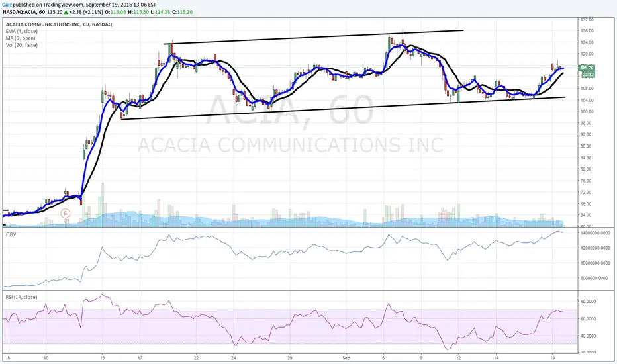
Task: Click the close value 'C:115.20'
Action: click(x=182, y=12)
